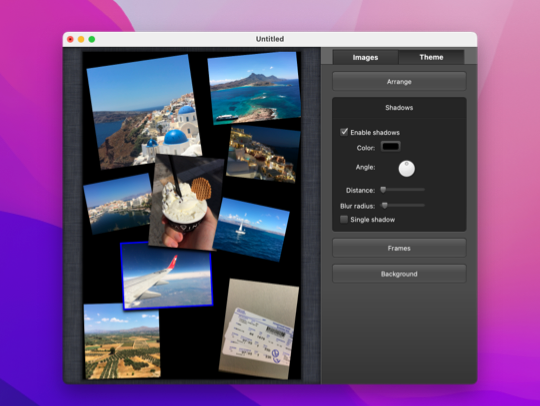Expand the Arrange section
Screen dimensions: 540x406
coord(399,82)
